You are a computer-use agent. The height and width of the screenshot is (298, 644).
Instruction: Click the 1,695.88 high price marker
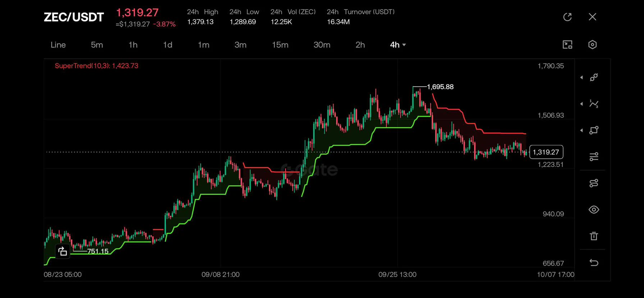[x=440, y=87]
